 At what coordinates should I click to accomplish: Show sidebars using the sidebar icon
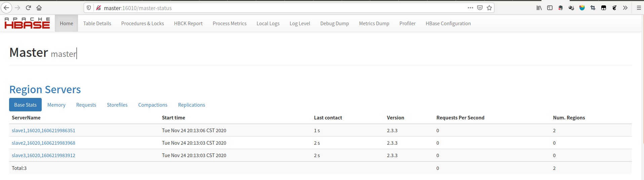550,8
